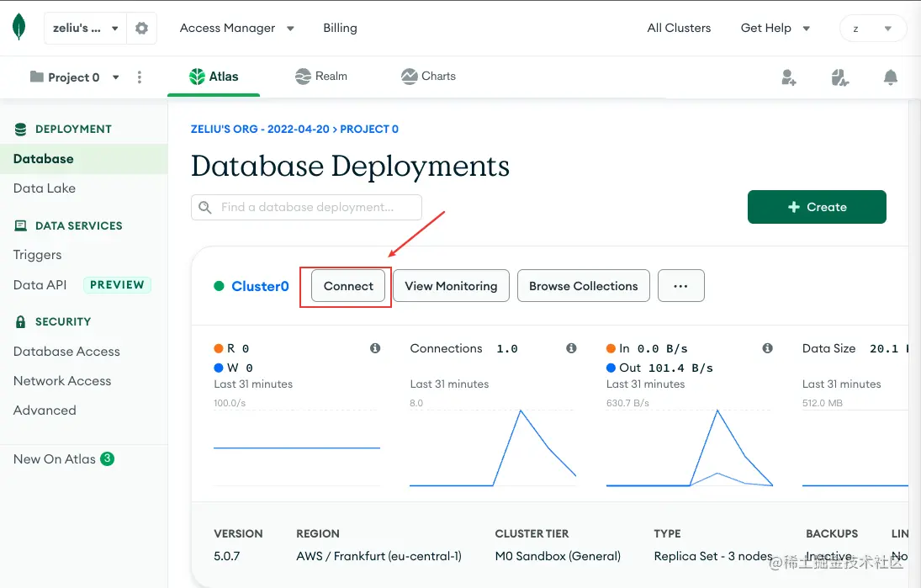Open Data API in the sidebar
921x588 pixels.
coord(40,285)
